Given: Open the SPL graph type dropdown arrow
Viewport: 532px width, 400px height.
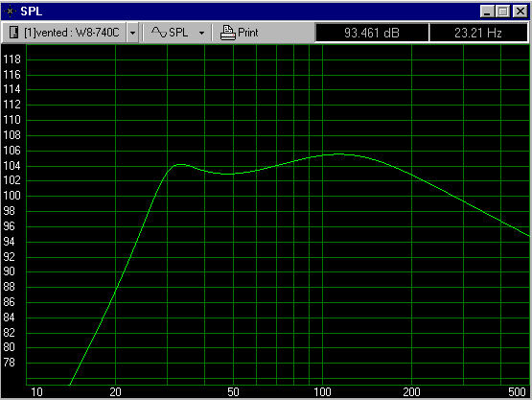Looking at the screenshot, I should (x=201, y=33).
